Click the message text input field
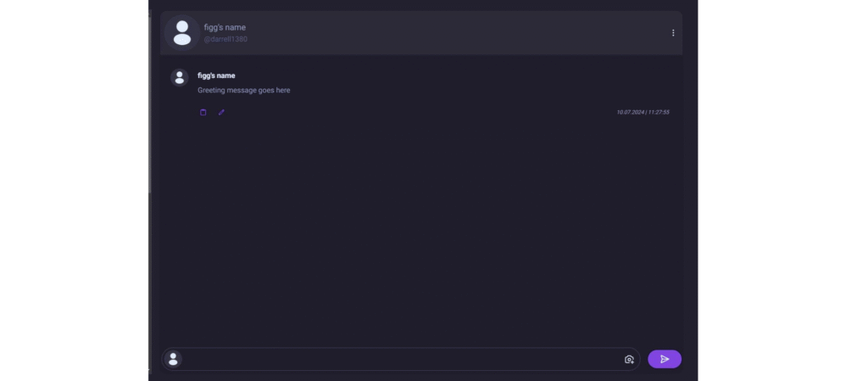Screen dimensions: 868x381 click(x=401, y=360)
